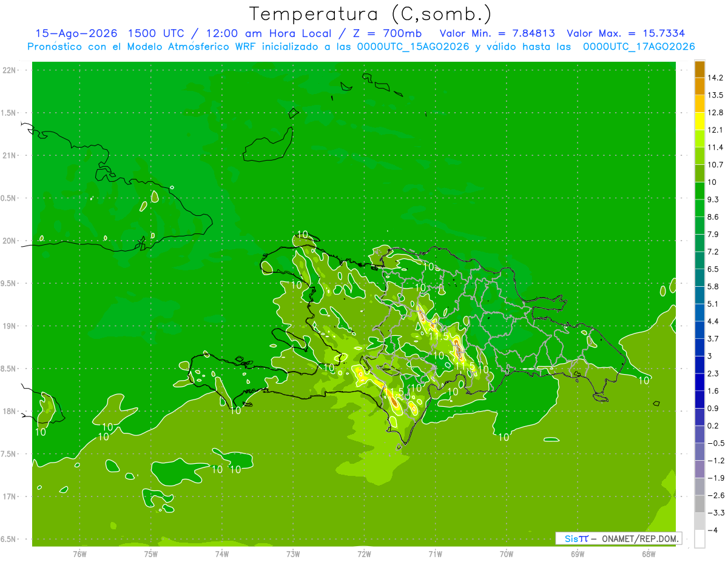Click the '-4' colorbar value

(x=712, y=530)
